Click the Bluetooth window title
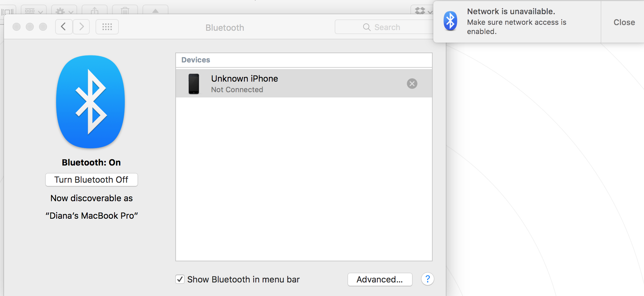 (x=225, y=28)
